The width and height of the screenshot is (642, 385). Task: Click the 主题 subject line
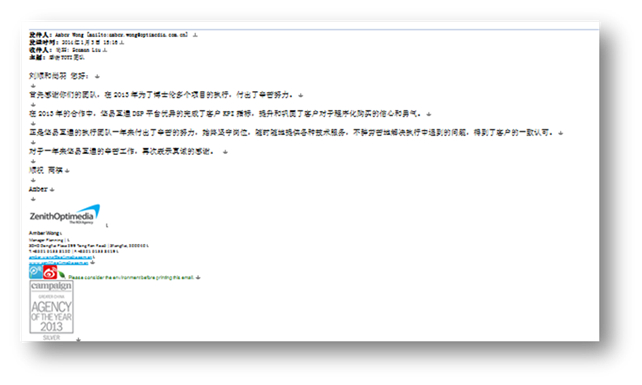[x=57, y=57]
